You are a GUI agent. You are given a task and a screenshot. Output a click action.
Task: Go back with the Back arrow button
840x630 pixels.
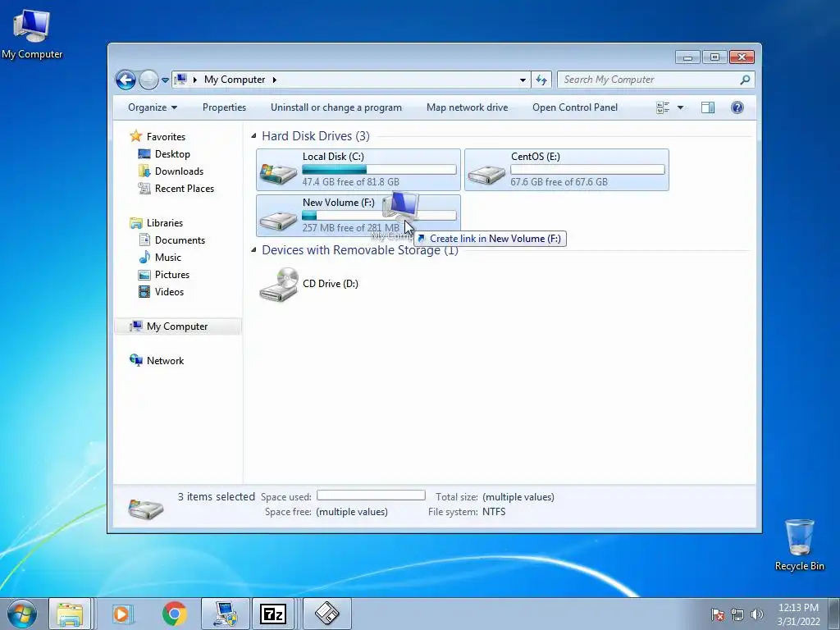126,80
